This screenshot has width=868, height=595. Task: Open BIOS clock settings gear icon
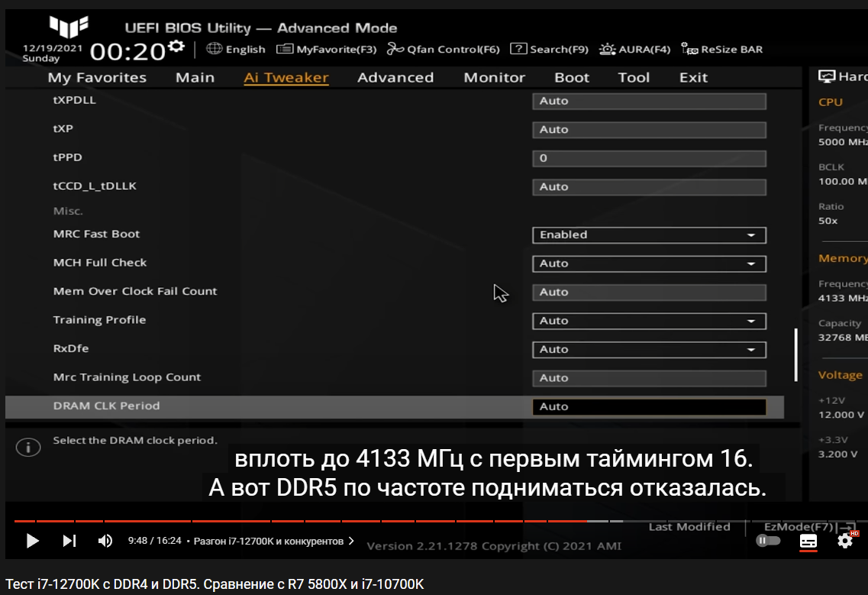point(176,47)
